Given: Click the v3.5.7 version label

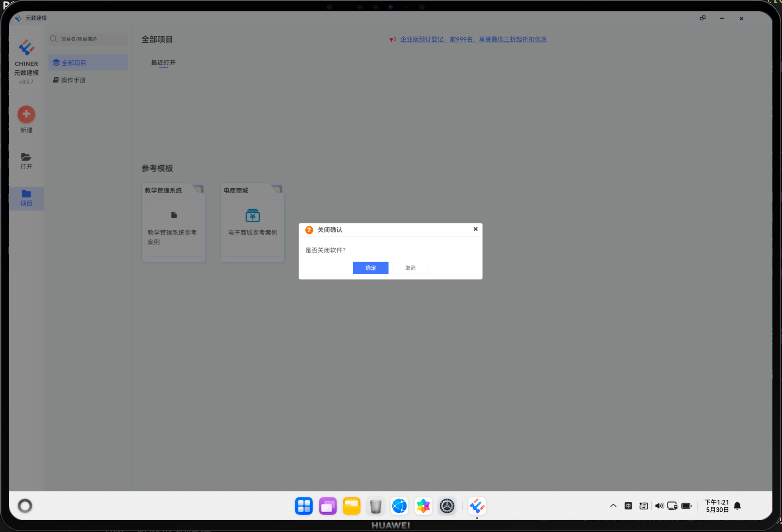Looking at the screenshot, I should click(x=26, y=82).
